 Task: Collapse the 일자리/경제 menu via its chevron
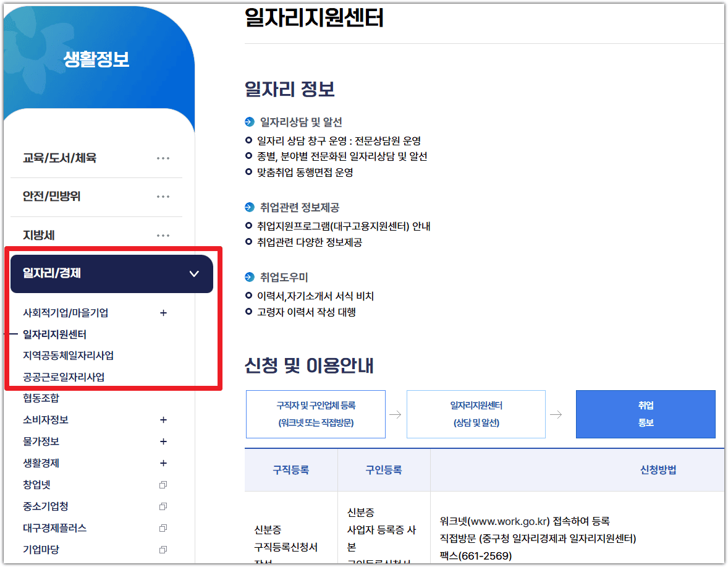click(194, 273)
